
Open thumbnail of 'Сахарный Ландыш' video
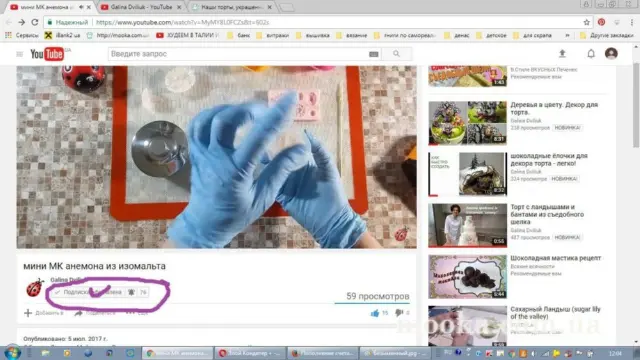[467, 327]
